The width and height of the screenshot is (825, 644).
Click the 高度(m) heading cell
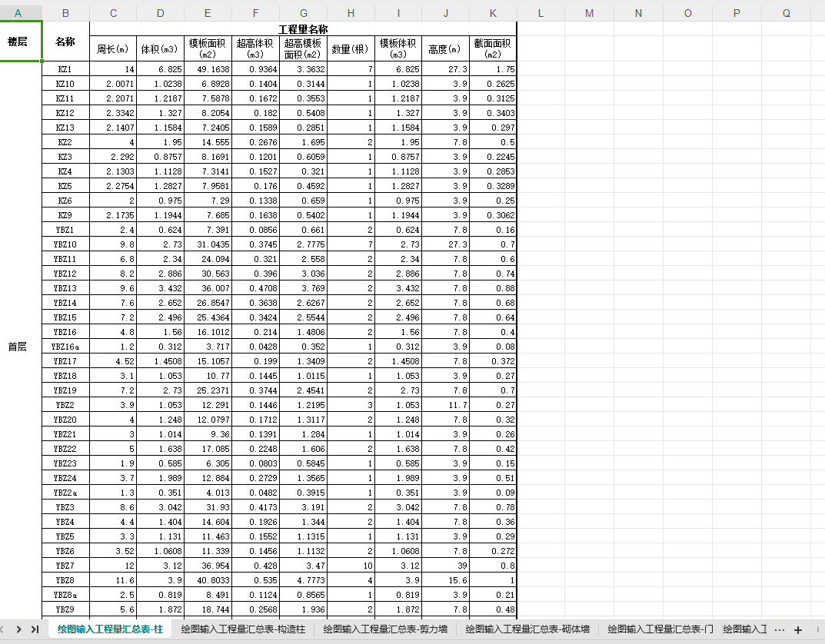click(446, 49)
